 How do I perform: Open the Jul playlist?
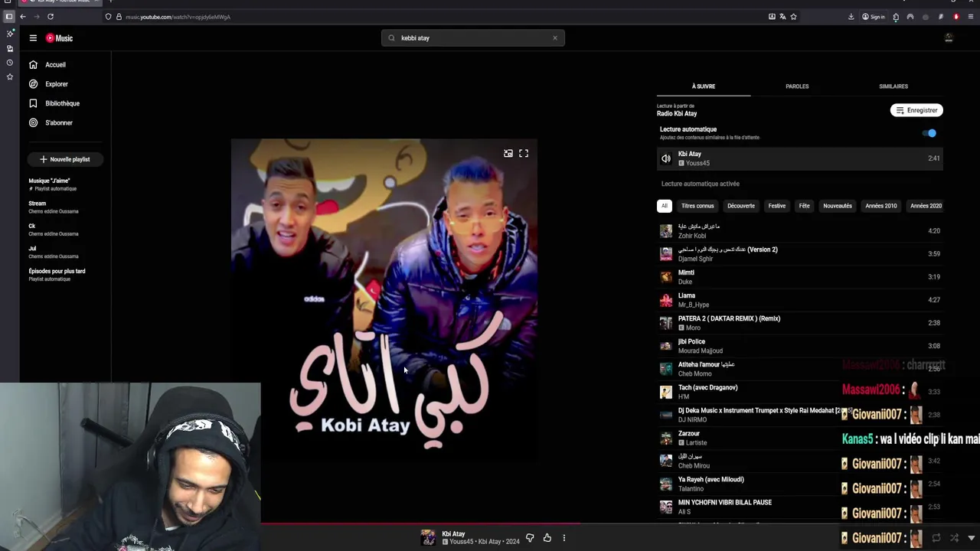[x=54, y=252]
